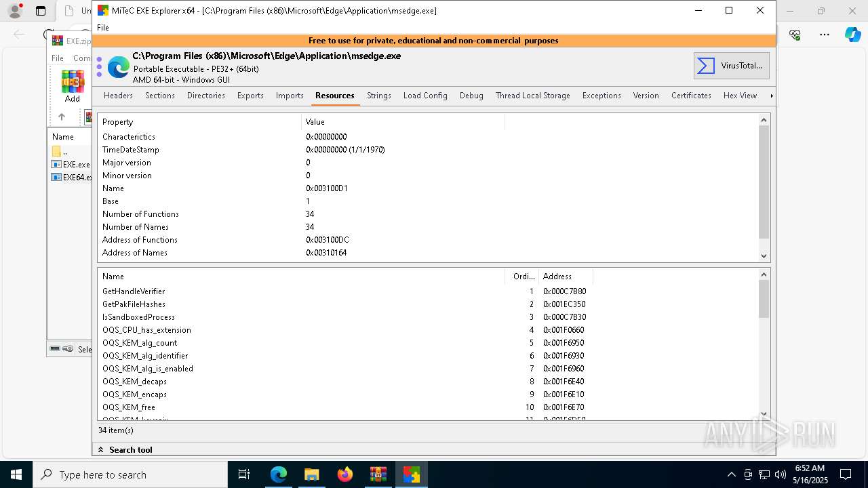This screenshot has height=488, width=868.
Task: Open the File menu in EXE Explorer
Action: [103, 28]
